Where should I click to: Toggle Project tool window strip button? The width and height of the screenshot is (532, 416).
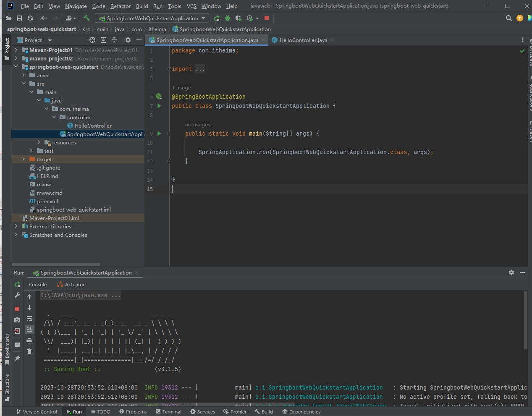[7, 50]
